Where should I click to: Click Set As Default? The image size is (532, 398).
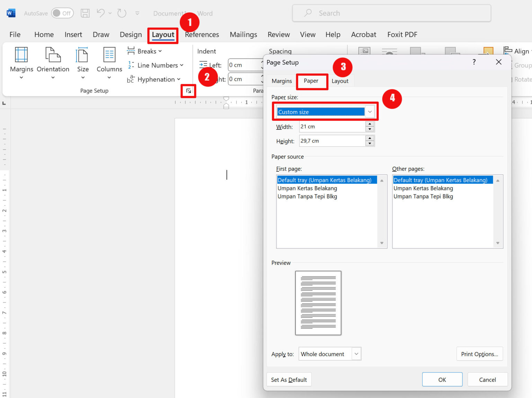click(289, 379)
